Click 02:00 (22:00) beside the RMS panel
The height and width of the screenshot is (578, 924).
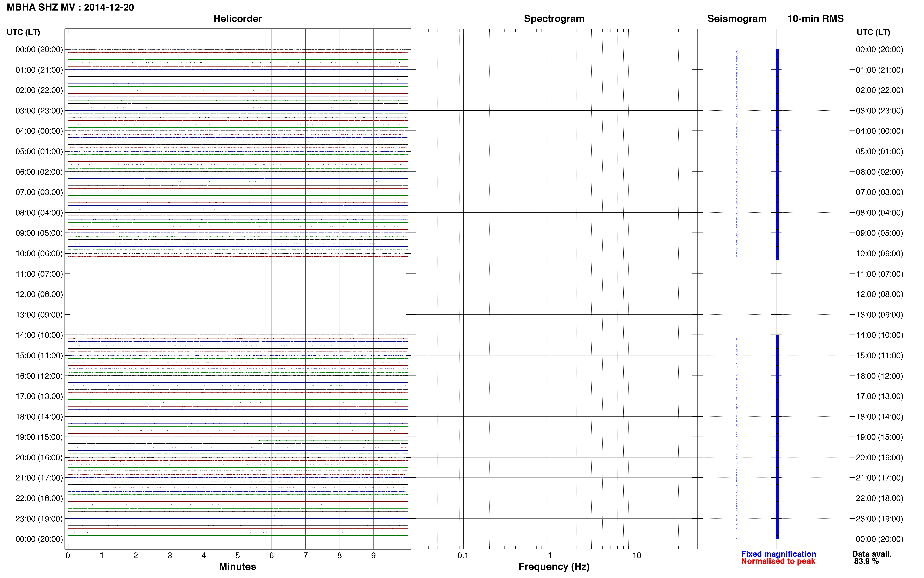[x=879, y=90]
